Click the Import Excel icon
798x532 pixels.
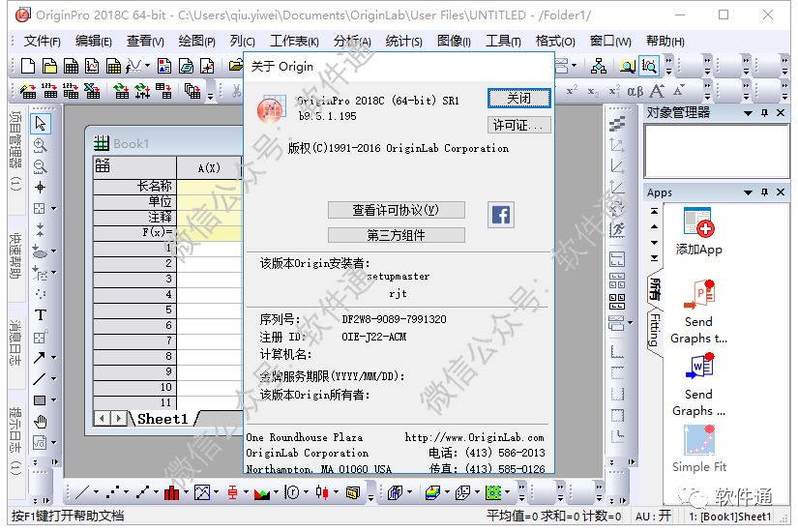(92, 91)
